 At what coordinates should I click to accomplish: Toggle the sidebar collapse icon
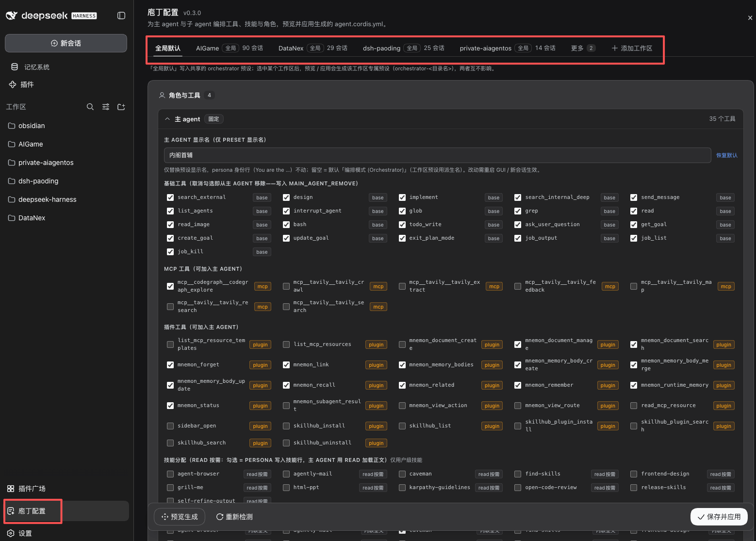[121, 16]
